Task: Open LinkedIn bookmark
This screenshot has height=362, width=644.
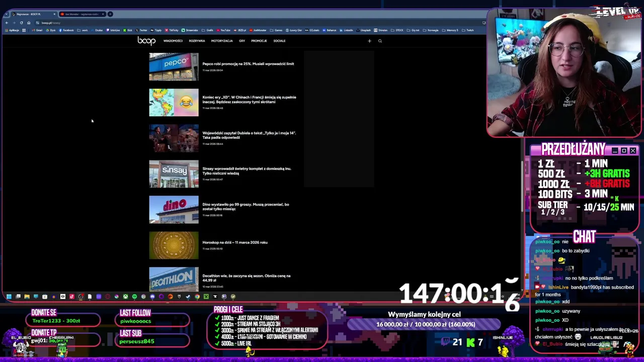Action: click(x=346, y=30)
